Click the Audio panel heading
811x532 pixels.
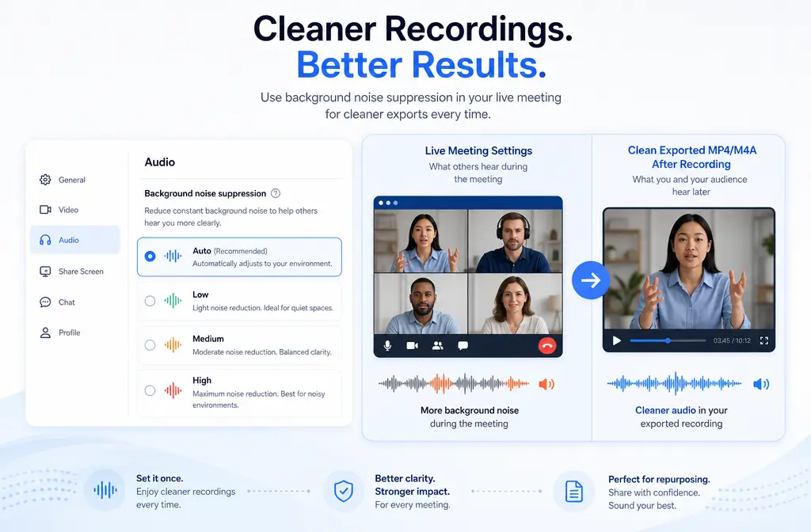[x=160, y=161]
